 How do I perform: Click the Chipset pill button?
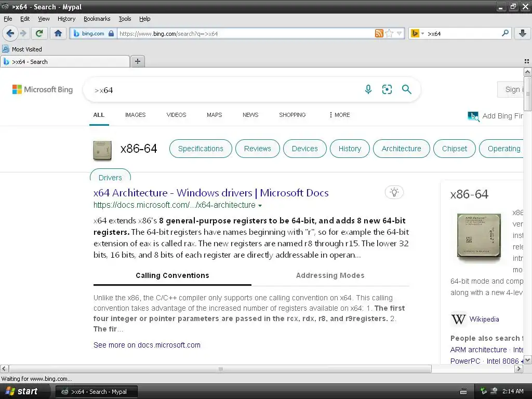(454, 149)
